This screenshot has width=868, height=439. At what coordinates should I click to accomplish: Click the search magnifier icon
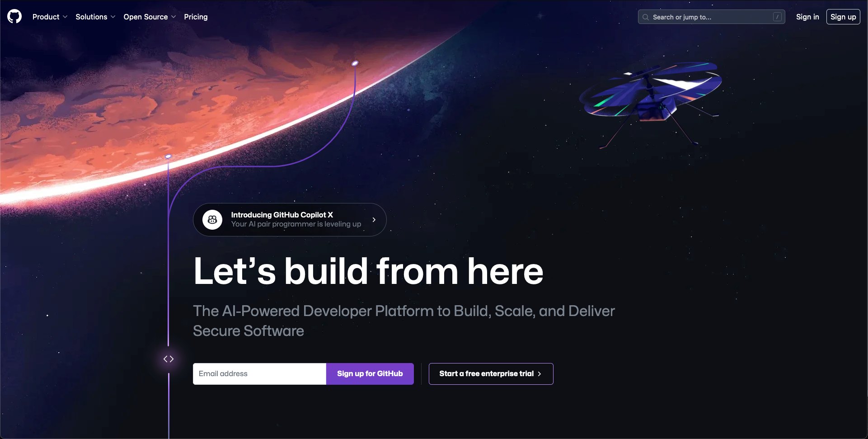[646, 17]
